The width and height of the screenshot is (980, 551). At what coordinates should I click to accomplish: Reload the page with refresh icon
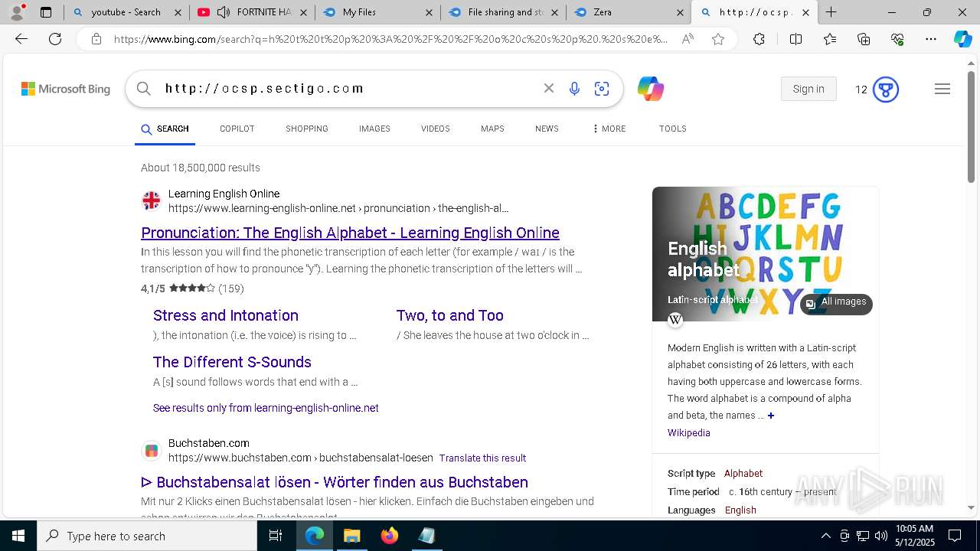point(55,39)
